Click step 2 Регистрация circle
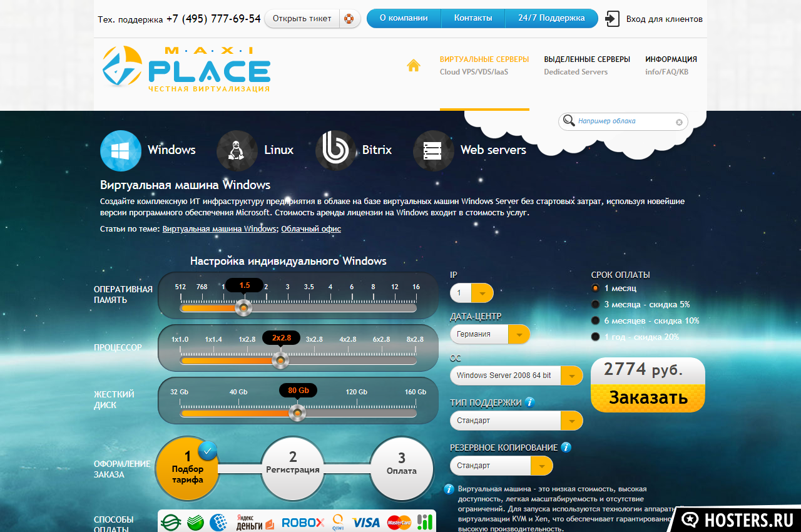Screen dimensions: 801x532 [x=293, y=469]
